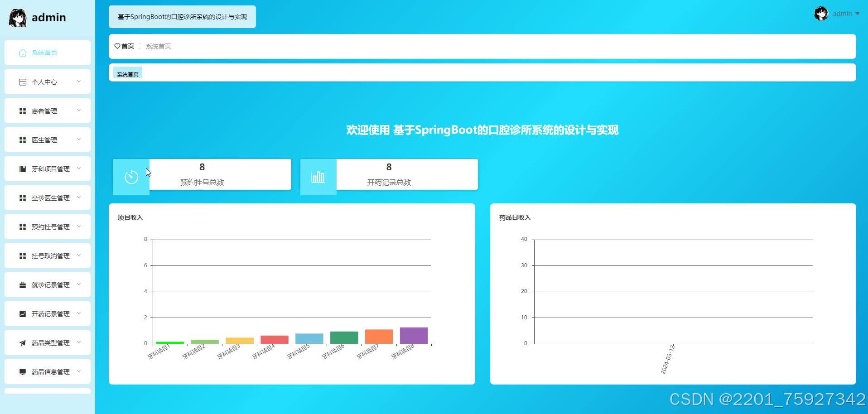The height and width of the screenshot is (414, 868).
Task: Expand the 挂号取消管理 chevron
Action: (x=79, y=255)
